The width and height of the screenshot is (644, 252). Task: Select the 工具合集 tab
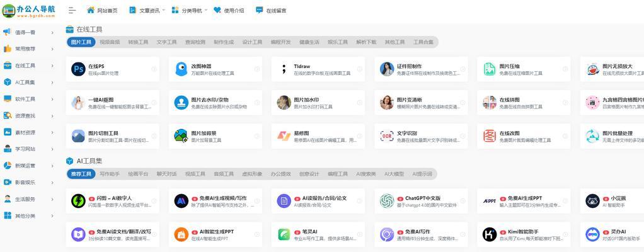point(423,42)
